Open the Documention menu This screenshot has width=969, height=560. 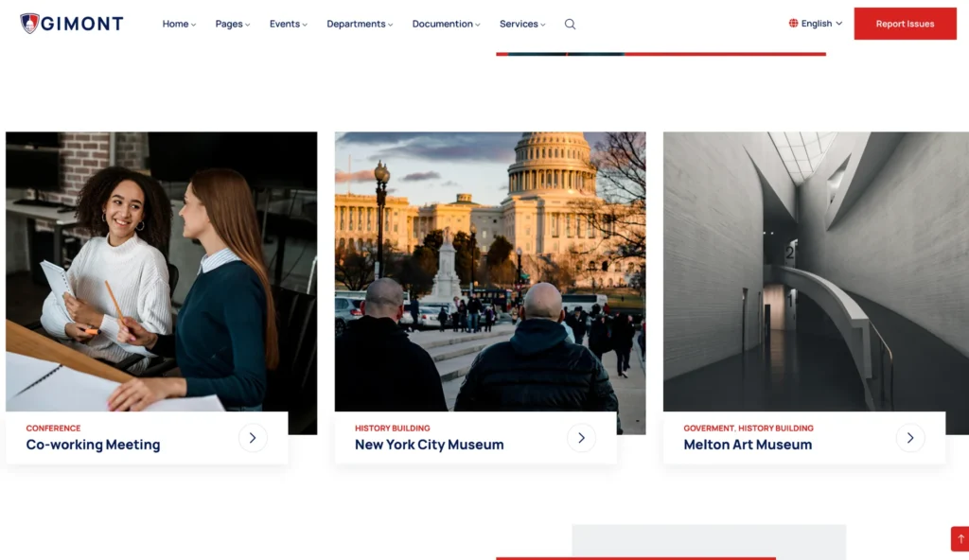(446, 25)
